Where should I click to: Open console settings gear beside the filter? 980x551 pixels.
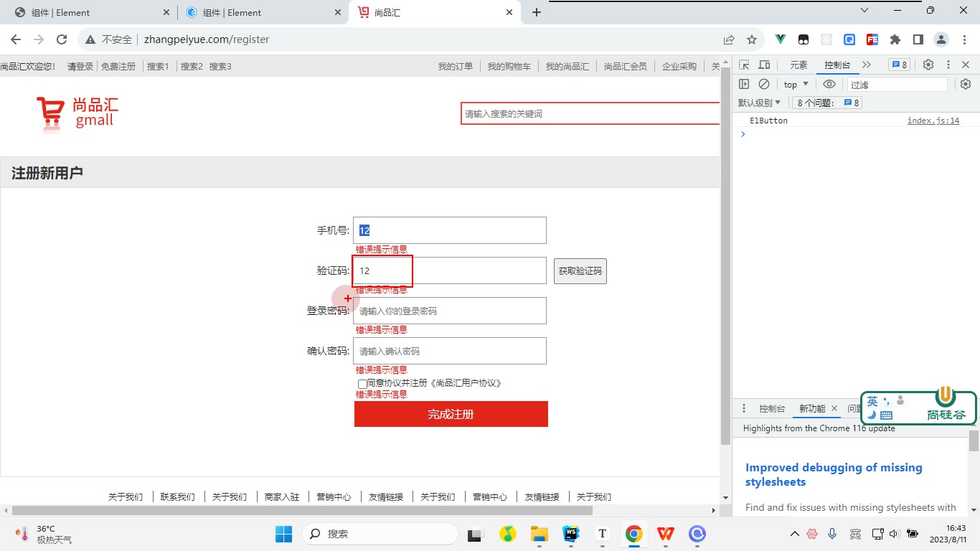point(966,84)
